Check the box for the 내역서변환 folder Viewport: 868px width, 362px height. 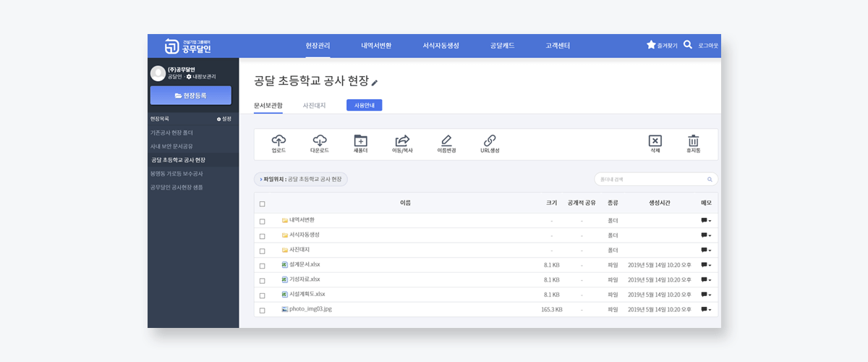point(262,221)
